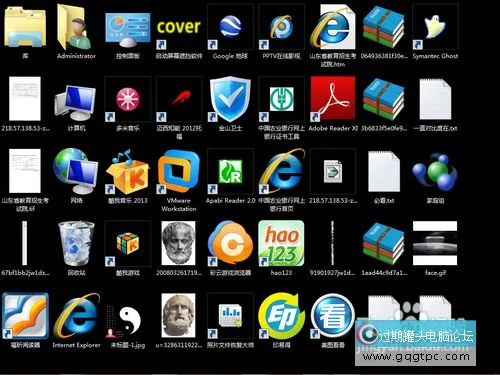Viewport: 500px width, 375px height.
Task: Open the 家庭组 homegroup icon
Action: point(435,171)
